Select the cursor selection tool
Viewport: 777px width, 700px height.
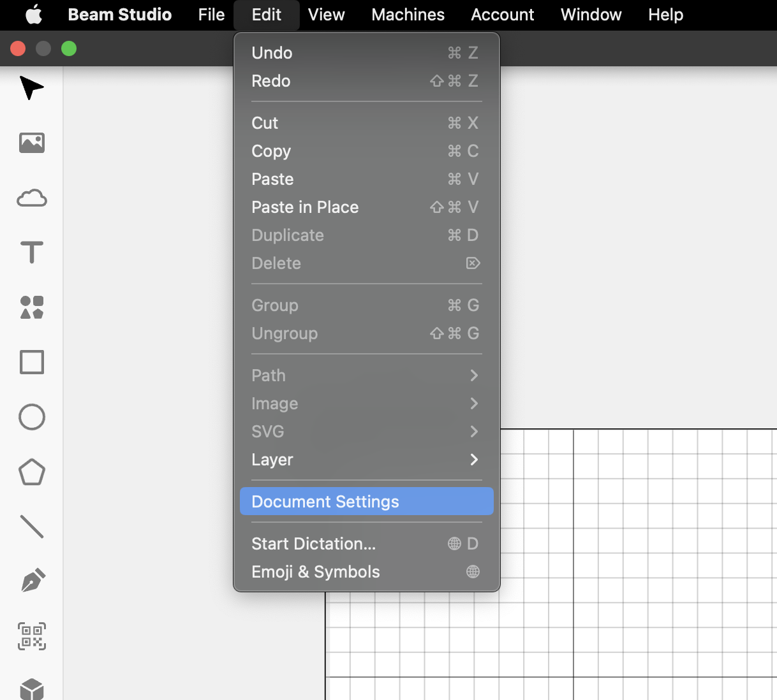31,88
